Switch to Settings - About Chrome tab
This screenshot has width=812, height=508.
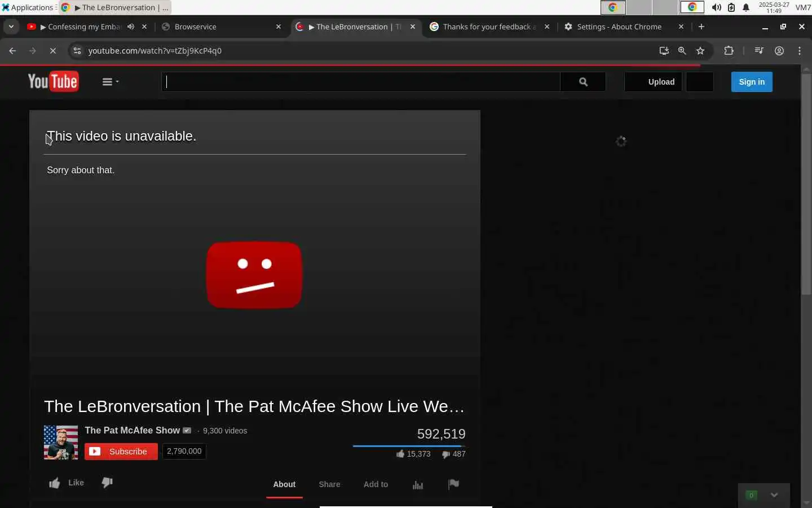point(619,27)
